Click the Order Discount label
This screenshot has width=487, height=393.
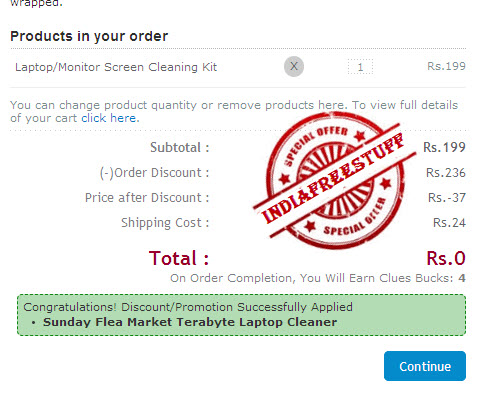point(154,173)
